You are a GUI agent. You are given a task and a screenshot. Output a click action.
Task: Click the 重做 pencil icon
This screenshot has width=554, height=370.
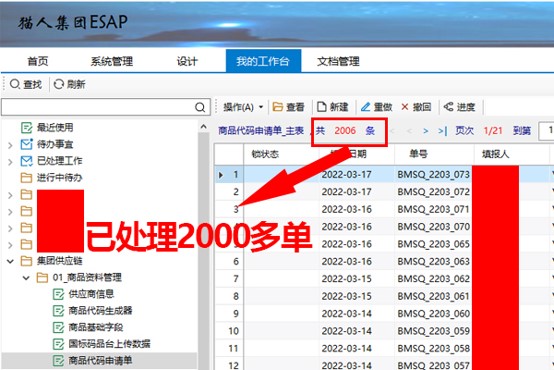[x=366, y=107]
